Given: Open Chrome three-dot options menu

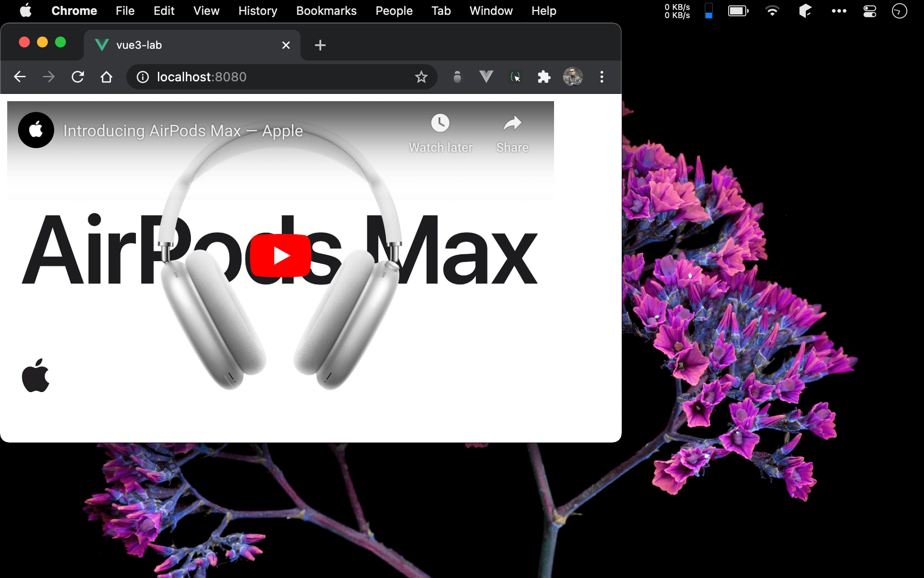Looking at the screenshot, I should [601, 77].
